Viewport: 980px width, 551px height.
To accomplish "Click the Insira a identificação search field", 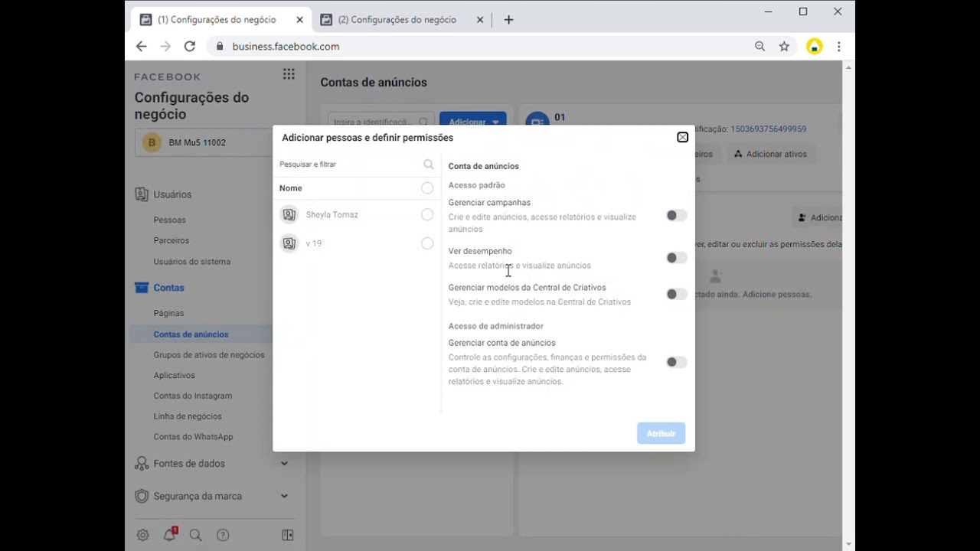I will point(381,122).
